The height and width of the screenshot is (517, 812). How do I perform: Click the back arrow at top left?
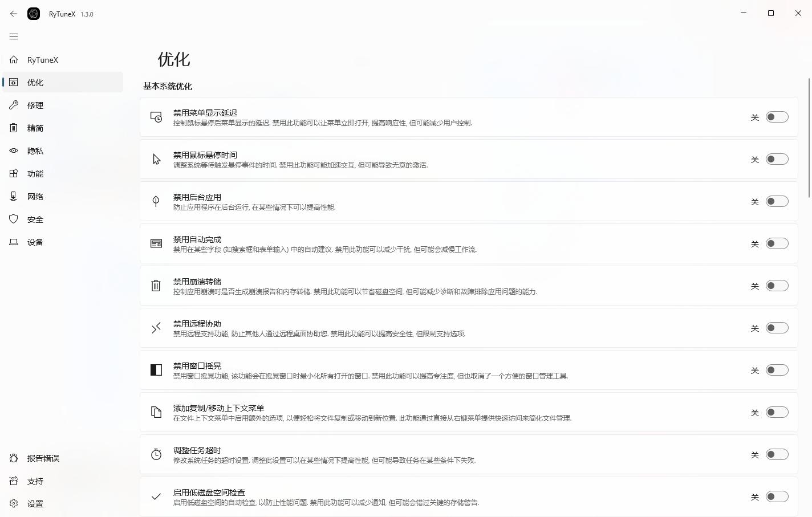[x=13, y=14]
